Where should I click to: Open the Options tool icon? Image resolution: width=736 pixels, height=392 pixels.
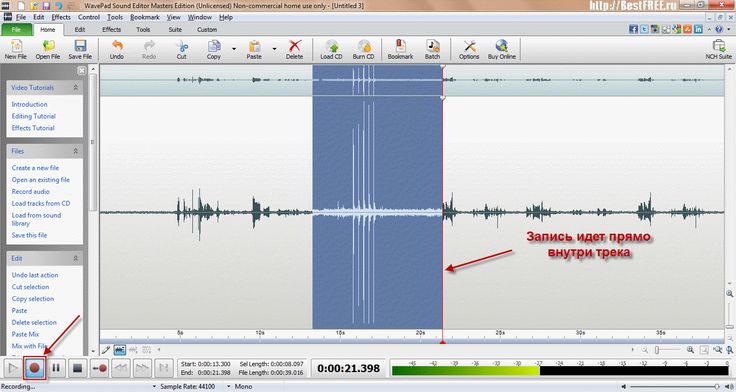pos(469,49)
